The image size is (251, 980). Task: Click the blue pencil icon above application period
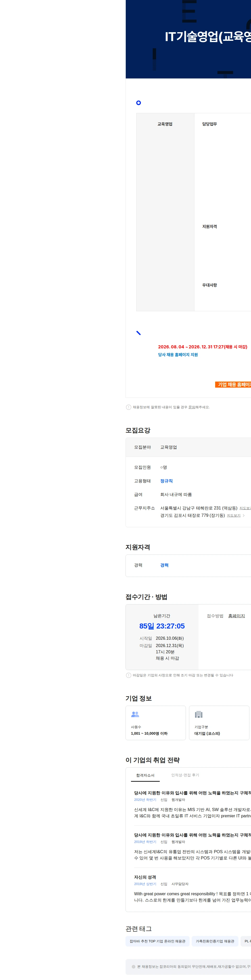pyautogui.click(x=138, y=333)
